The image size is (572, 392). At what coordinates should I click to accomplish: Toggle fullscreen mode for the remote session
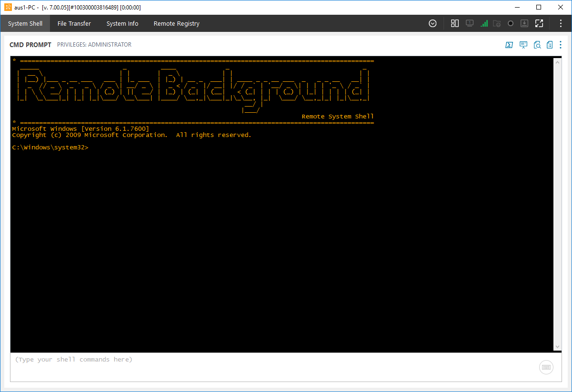pyautogui.click(x=539, y=23)
